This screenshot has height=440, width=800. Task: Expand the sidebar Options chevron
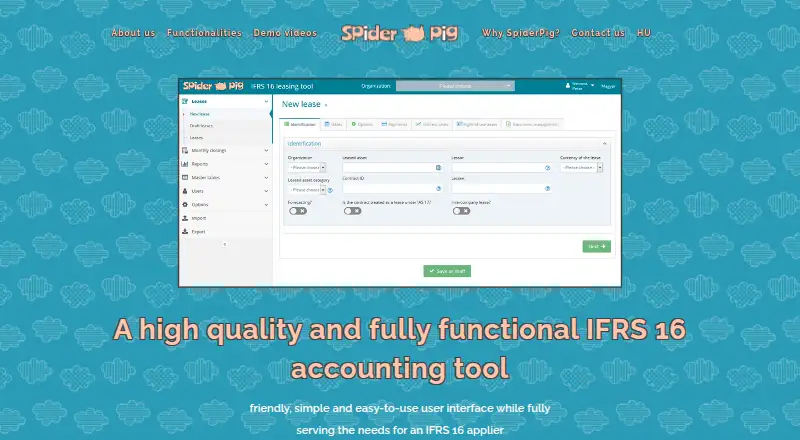click(x=266, y=205)
